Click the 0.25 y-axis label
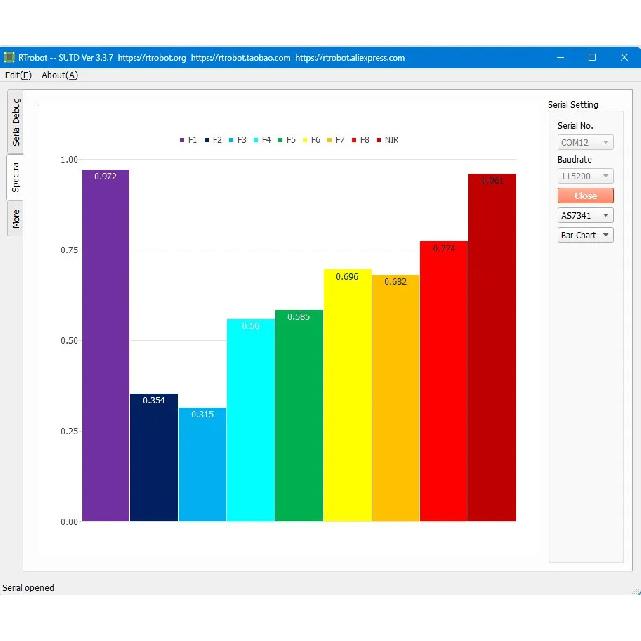641x641 pixels. [x=69, y=431]
